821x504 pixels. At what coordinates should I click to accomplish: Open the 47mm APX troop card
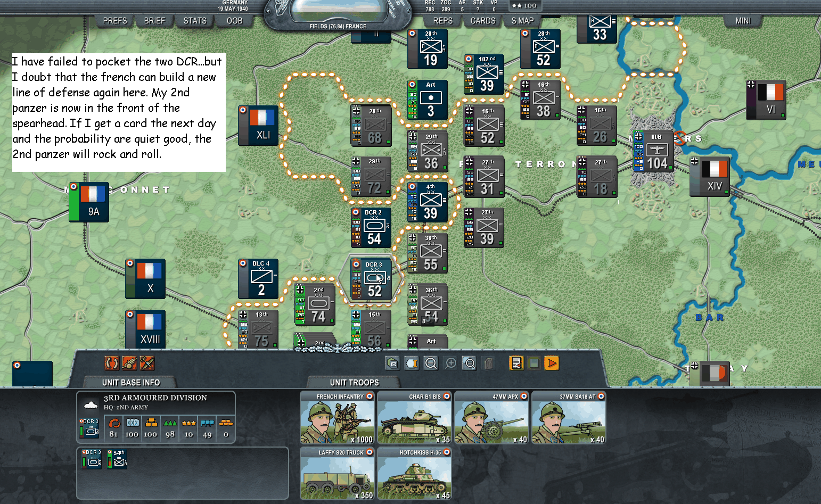(x=492, y=418)
